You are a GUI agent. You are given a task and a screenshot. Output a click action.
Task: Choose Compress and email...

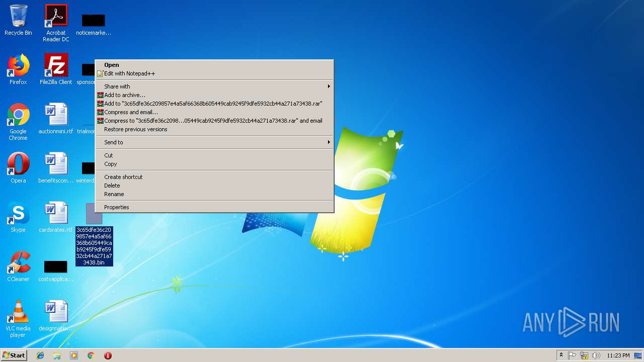click(x=214, y=112)
